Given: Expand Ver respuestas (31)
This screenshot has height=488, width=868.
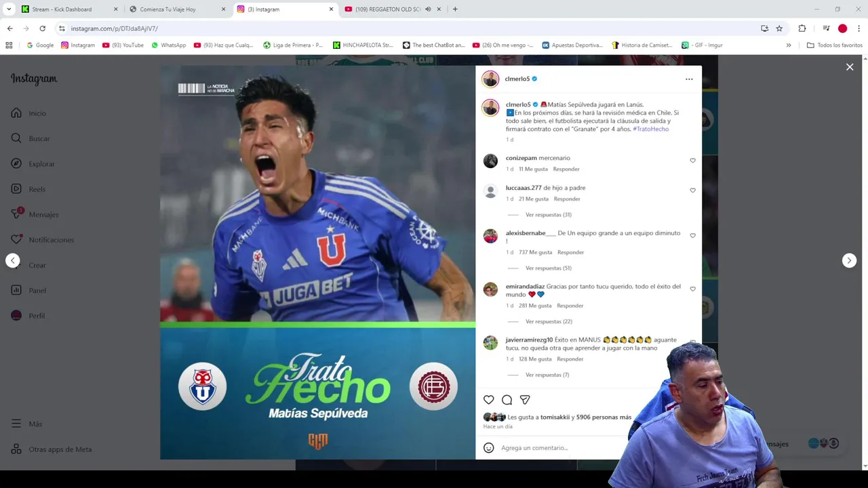Looking at the screenshot, I should click(548, 215).
